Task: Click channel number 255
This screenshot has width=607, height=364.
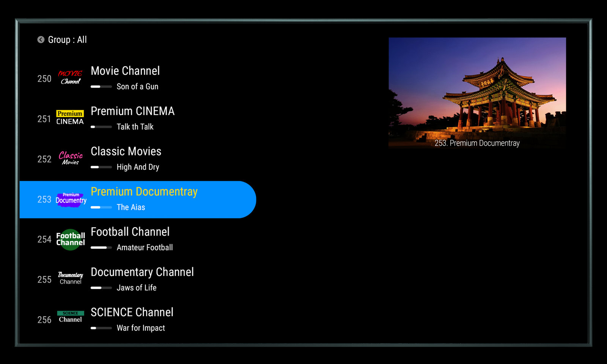Action: (44, 280)
